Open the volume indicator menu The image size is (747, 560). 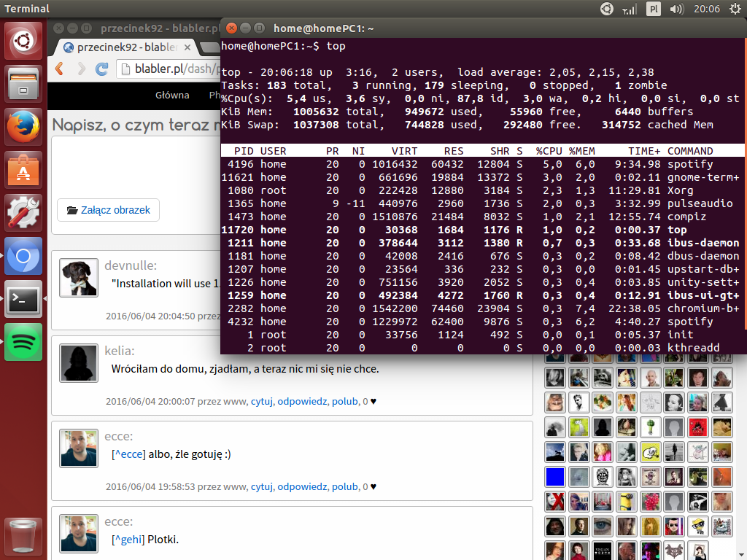point(676,9)
